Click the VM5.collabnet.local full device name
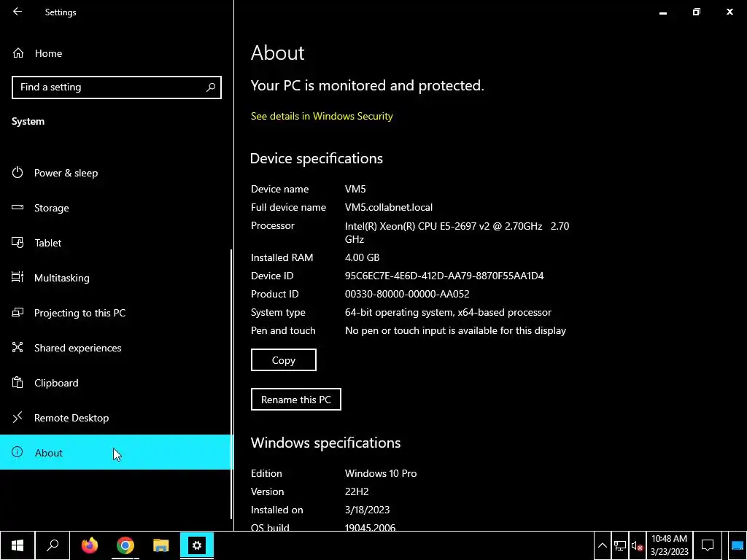Viewport: 747px width, 560px height. tap(389, 207)
